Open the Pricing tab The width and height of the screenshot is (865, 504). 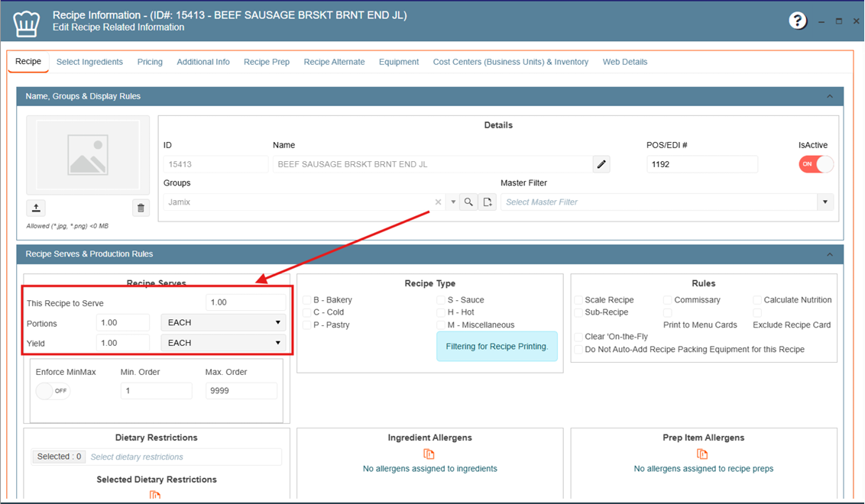pyautogui.click(x=150, y=62)
